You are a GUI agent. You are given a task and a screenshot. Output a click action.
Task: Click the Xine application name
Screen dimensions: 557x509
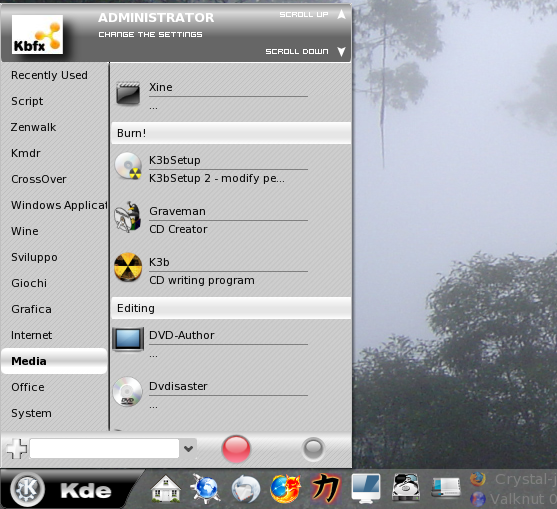coord(161,87)
